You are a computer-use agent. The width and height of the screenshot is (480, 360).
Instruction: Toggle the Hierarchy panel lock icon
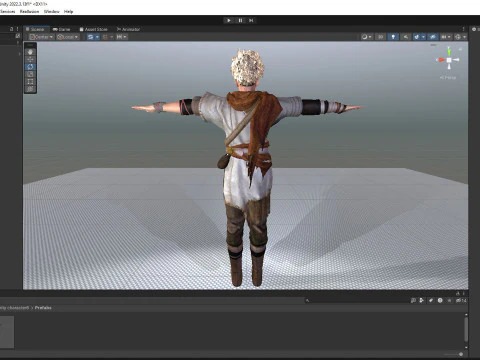[12, 29]
